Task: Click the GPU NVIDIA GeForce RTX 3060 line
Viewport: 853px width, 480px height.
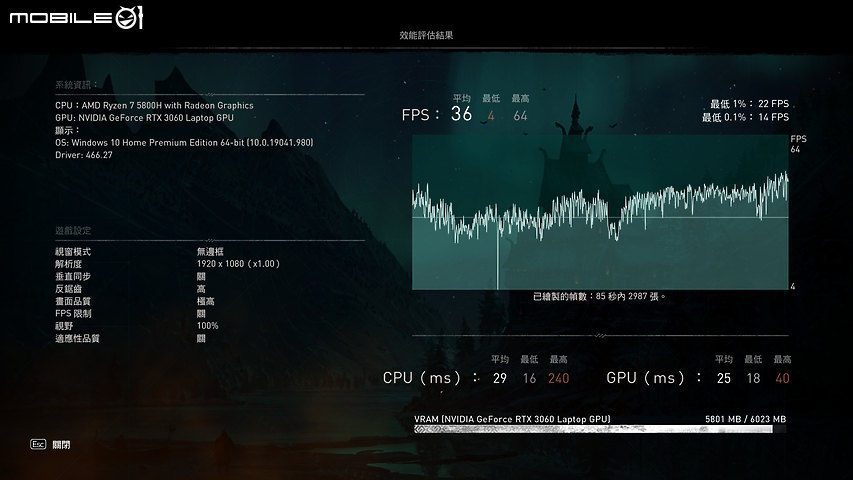Action: click(144, 118)
